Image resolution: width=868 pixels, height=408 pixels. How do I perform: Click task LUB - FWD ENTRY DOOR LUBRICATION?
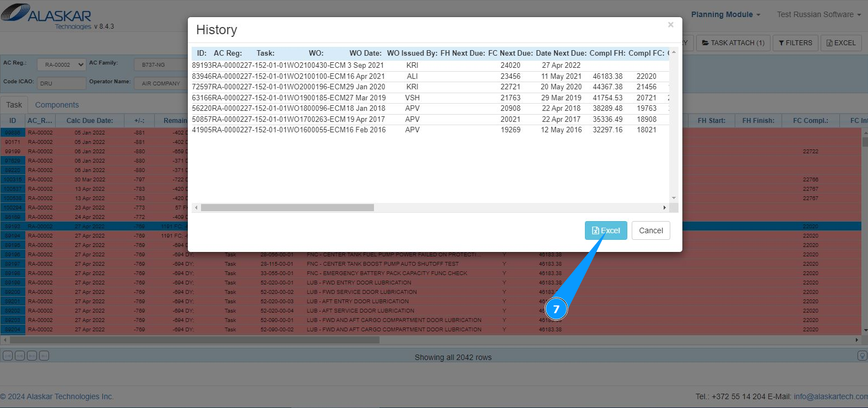coord(359,282)
